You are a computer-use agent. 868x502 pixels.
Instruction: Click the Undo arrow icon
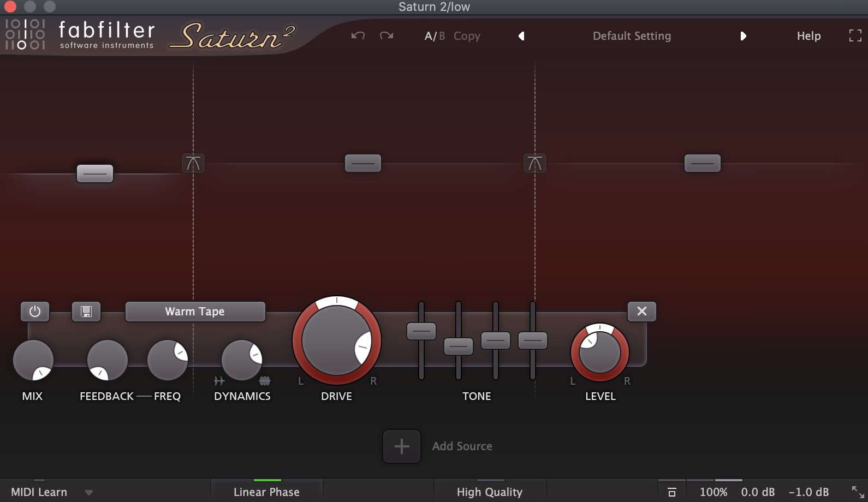tap(358, 36)
